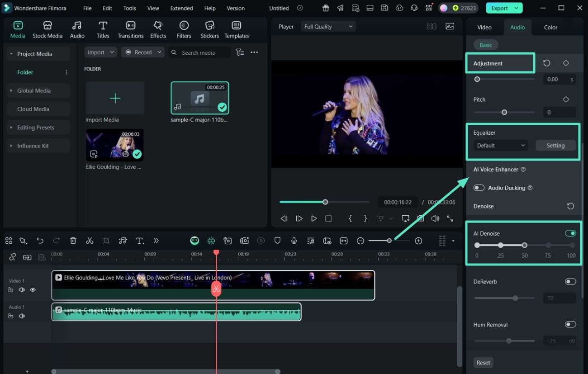Open the Titles tab
The height and width of the screenshot is (374, 588).
(103, 30)
